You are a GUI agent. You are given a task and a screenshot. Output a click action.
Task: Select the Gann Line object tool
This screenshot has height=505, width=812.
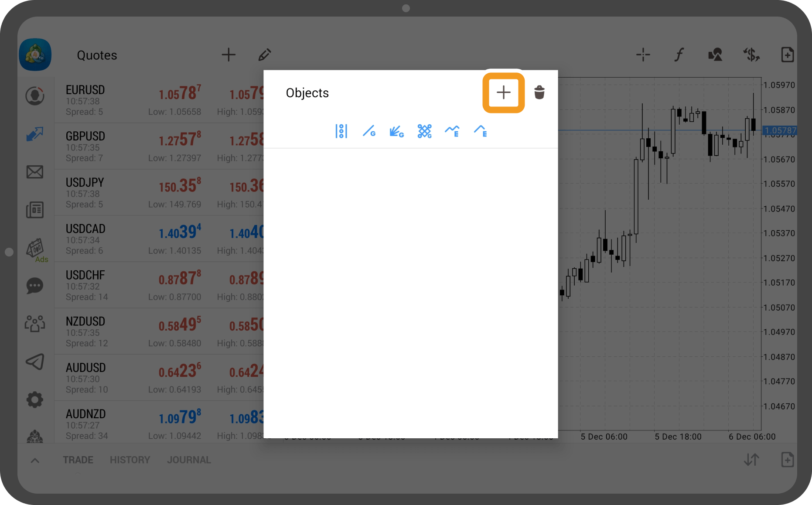click(x=369, y=131)
